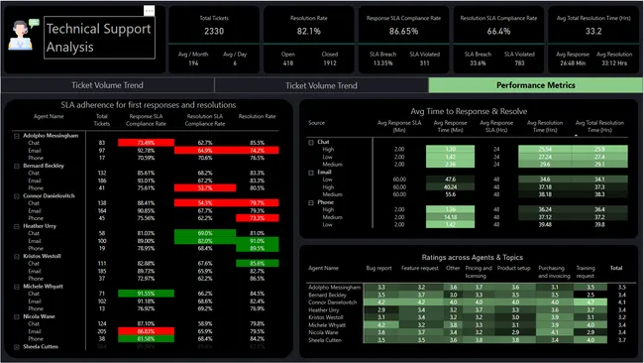Collapse the Phone source group
Viewport: 644px width, 363px height.
coord(311,202)
